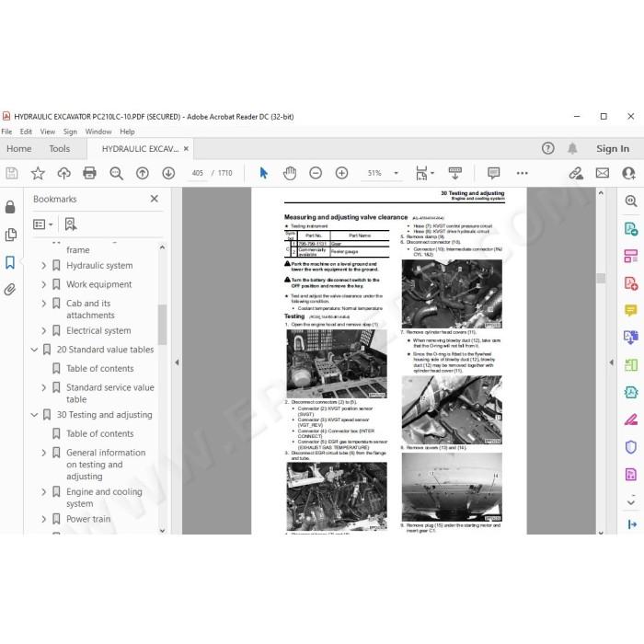Collapse 30 Testing and adjusting

35,415
